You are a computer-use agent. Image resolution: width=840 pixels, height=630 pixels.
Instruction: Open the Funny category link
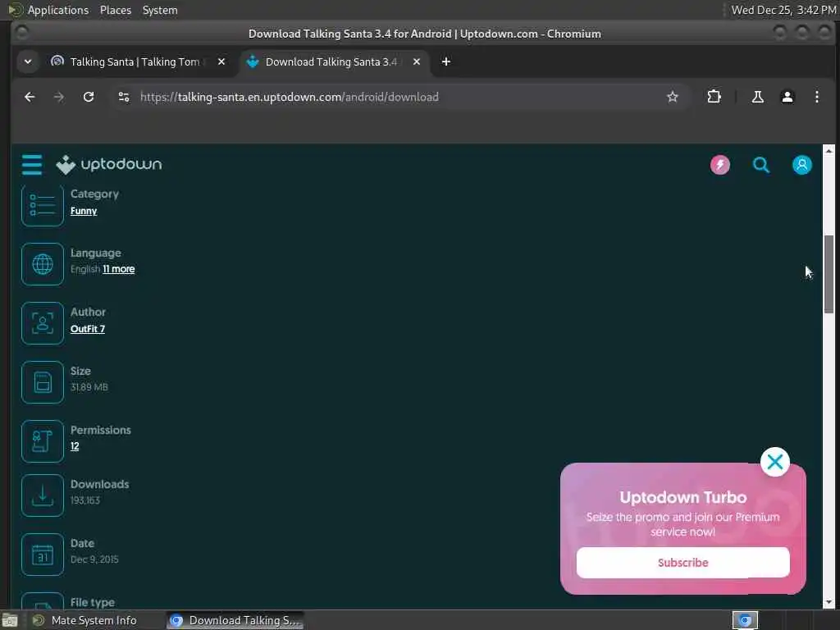click(84, 211)
